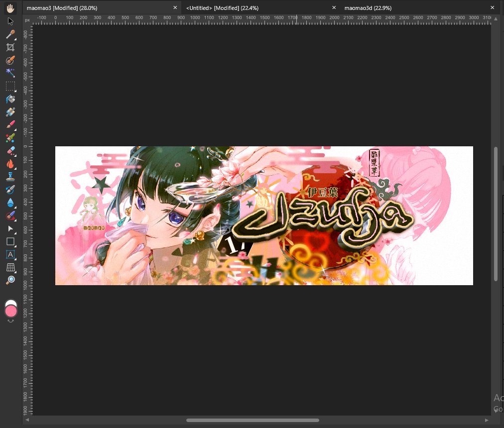The image size is (504, 428).
Task: Activate the Crop tool
Action: [10, 47]
